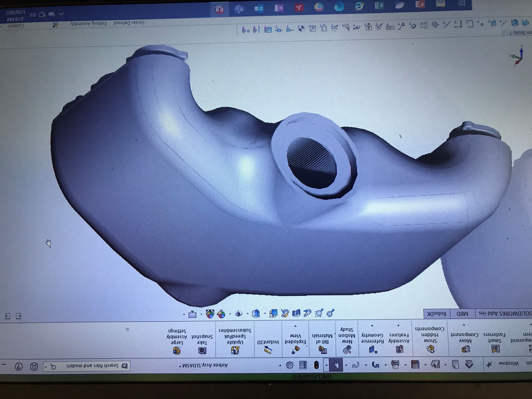This screenshot has height=399, width=532.
Task: Expand the Exploded View dropdown arrow
Action: point(295,326)
